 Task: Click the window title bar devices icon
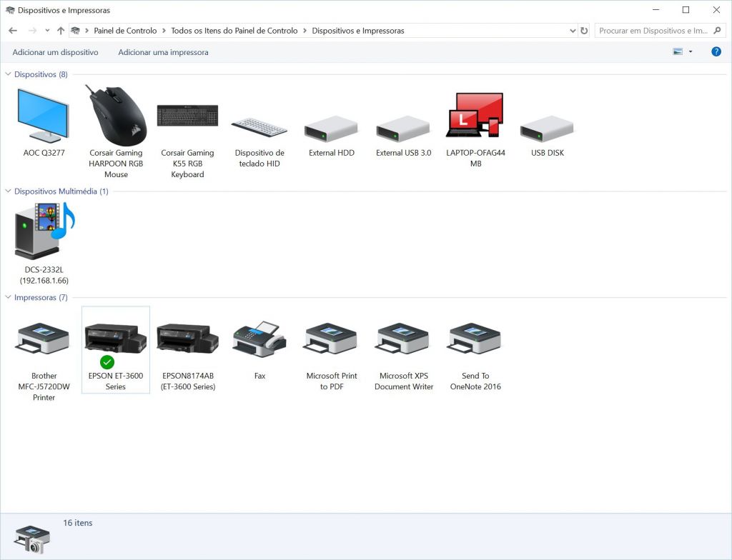[10, 10]
